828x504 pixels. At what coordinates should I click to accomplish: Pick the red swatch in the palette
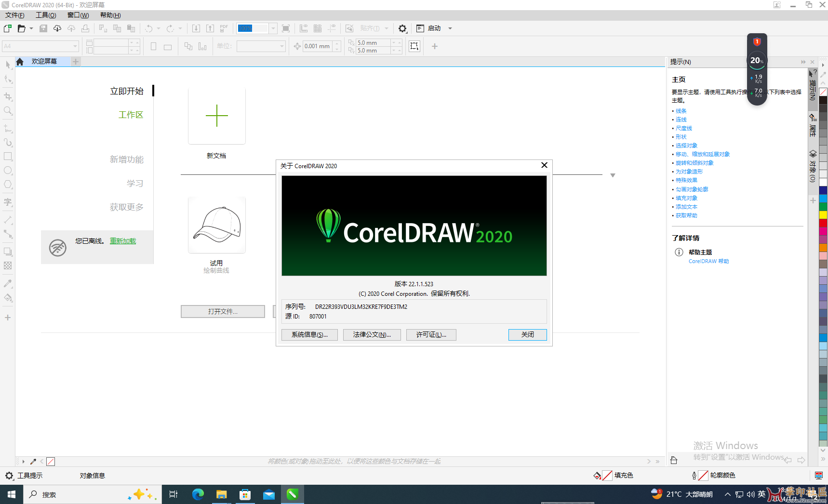pyautogui.click(x=823, y=223)
